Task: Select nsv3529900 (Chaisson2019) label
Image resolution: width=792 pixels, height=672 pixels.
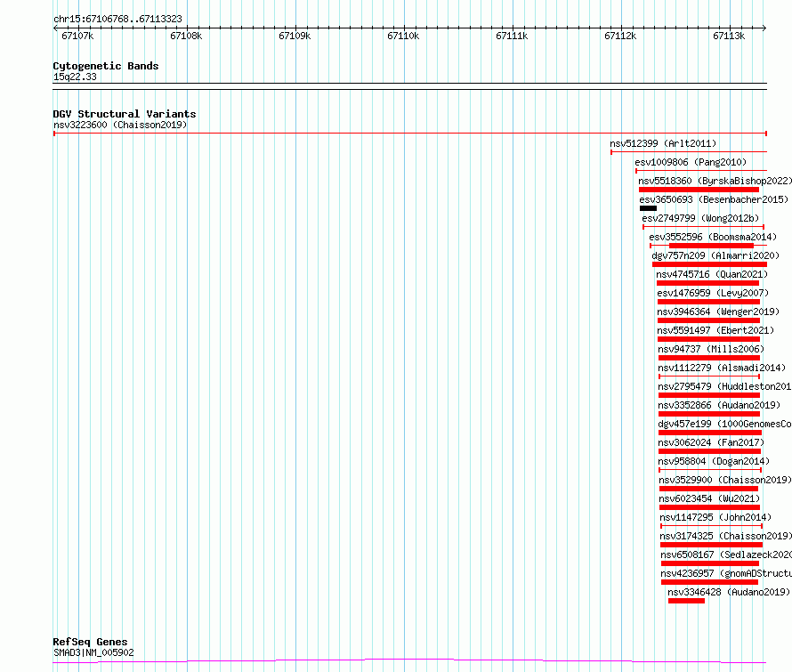Action: (725, 480)
